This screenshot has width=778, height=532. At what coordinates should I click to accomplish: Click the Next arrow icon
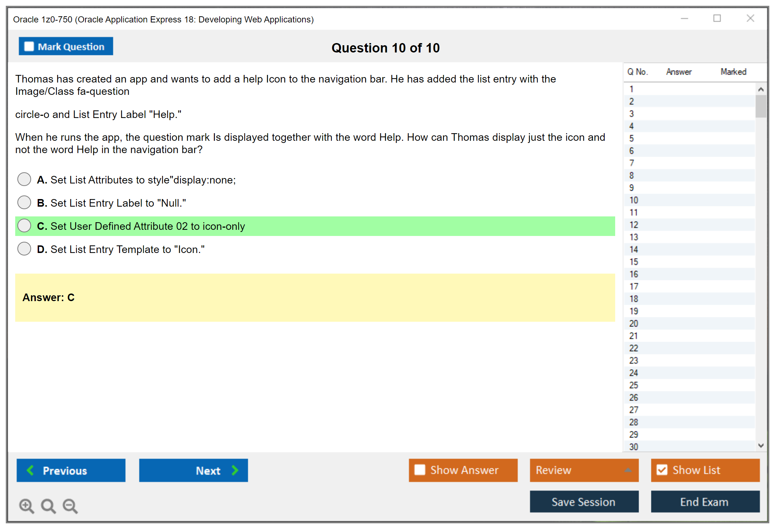point(234,470)
